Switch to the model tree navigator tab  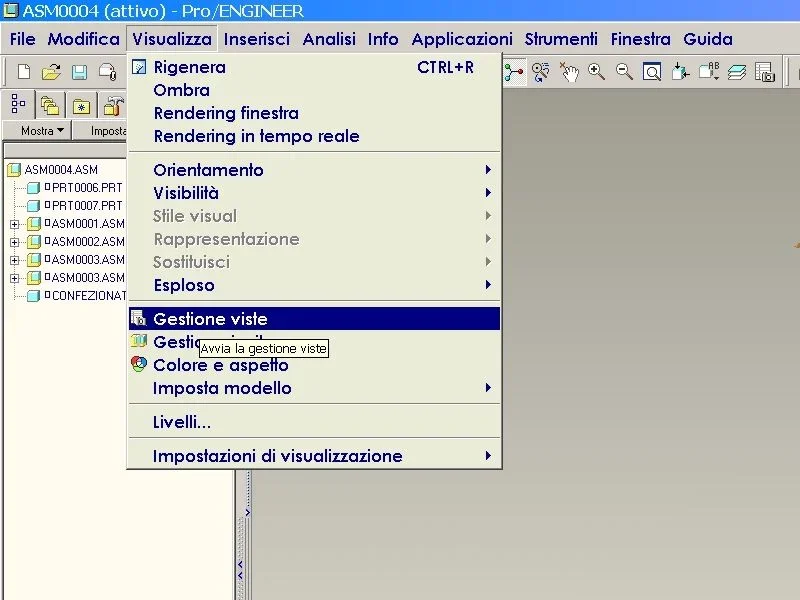click(x=18, y=105)
